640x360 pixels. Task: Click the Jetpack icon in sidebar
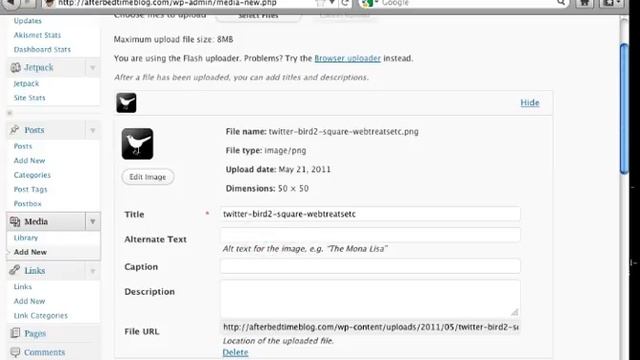pyautogui.click(x=16, y=67)
